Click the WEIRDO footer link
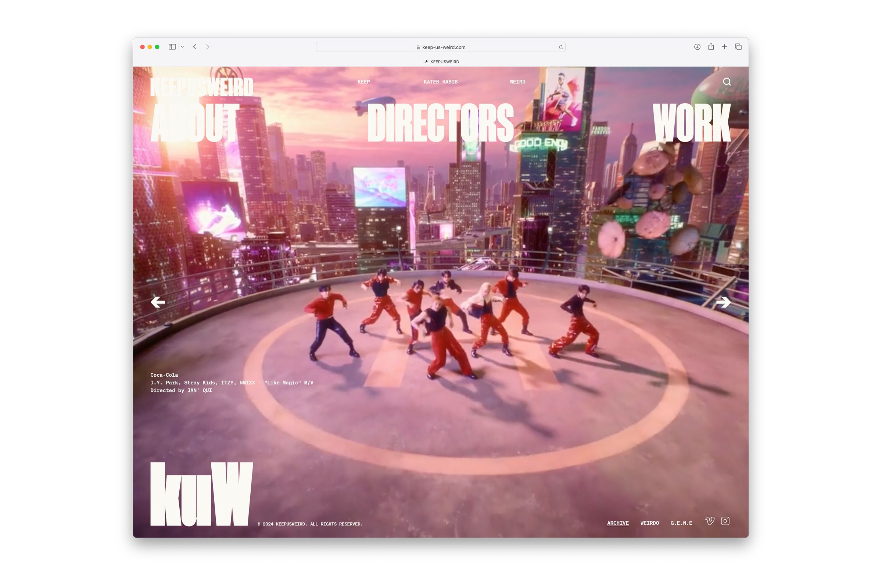This screenshot has width=882, height=588. [x=649, y=523]
